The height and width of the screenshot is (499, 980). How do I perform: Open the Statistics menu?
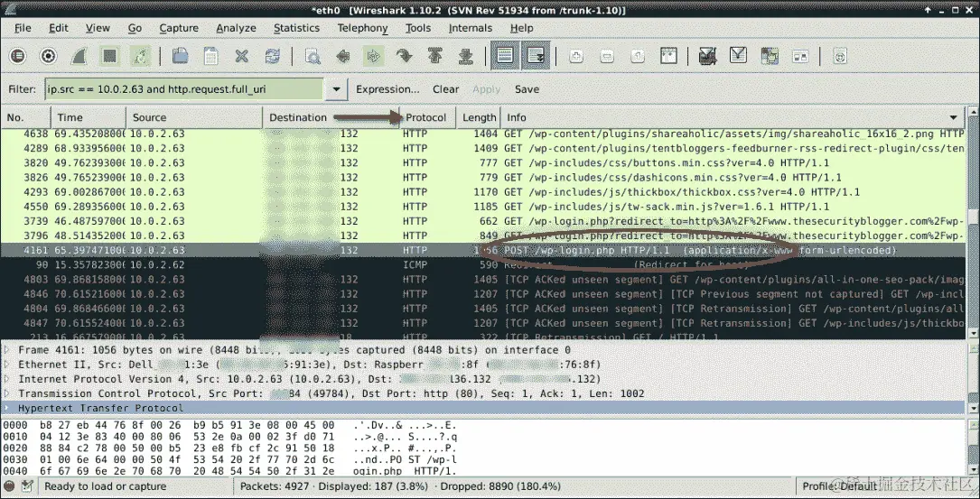(x=296, y=28)
